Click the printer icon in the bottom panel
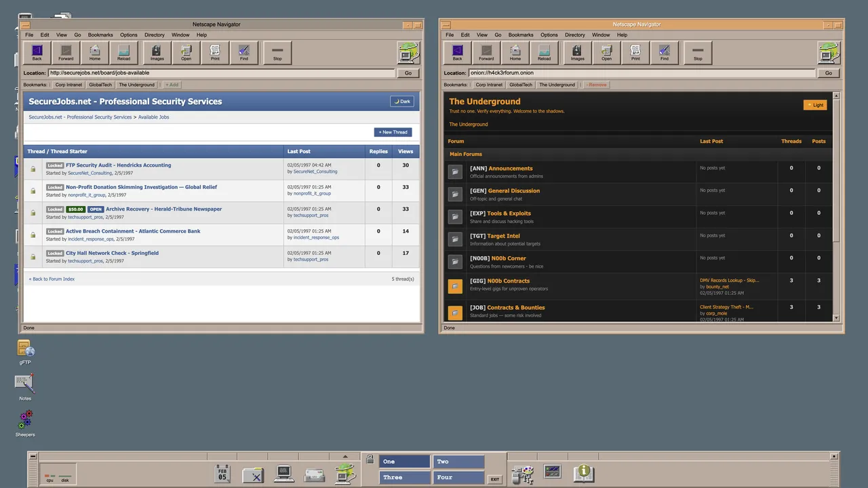The image size is (868, 488). [314, 474]
